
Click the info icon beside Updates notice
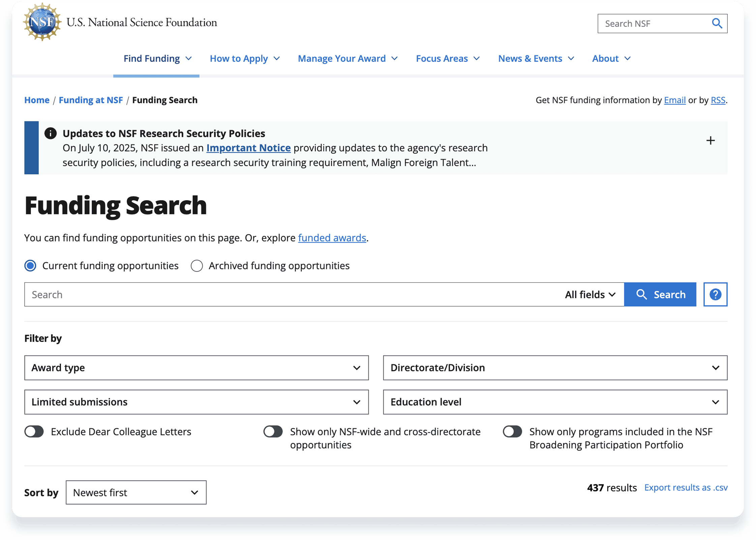coord(51,133)
